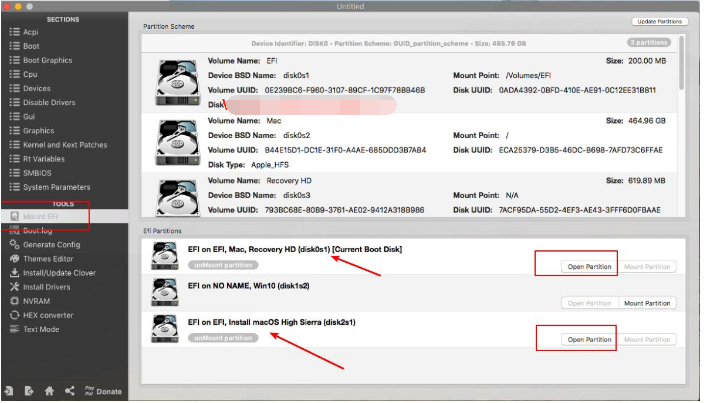Click the Mount Point /Volumes/EFI value
Screen dimensions: 704x403
tap(528, 75)
